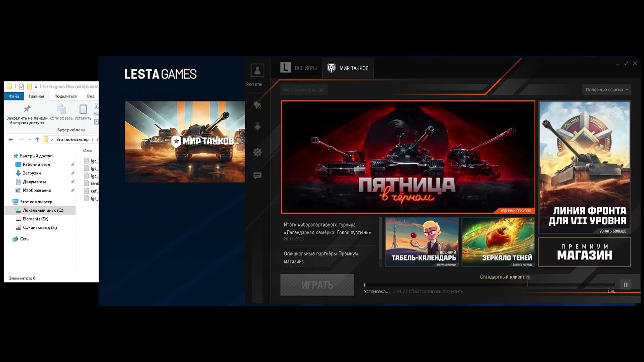Image resolution: width=644 pixels, height=362 pixels.
Task: Select the Главная ribbon tab
Action: 36,96
